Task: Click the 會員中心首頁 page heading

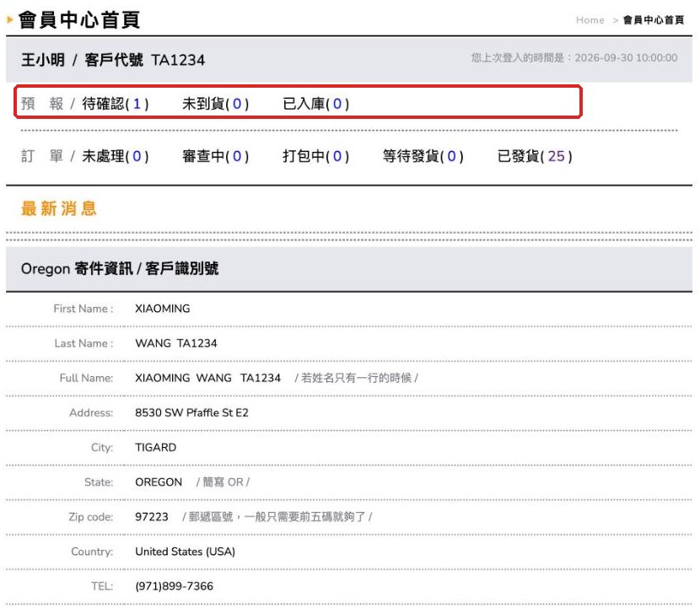Action: click(x=79, y=20)
